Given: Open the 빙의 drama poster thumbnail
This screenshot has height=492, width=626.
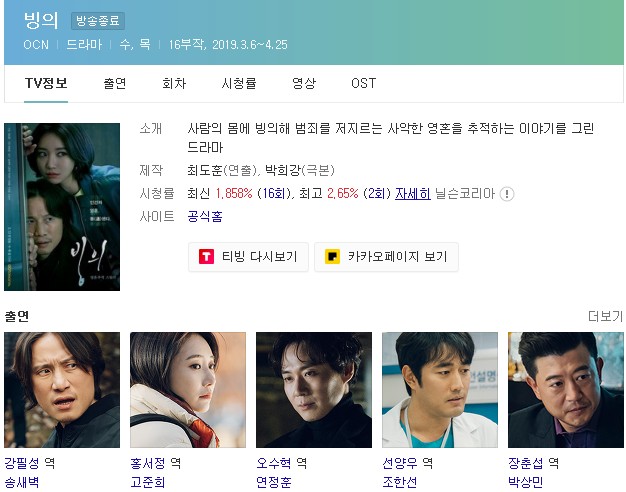Looking at the screenshot, I should (62, 207).
